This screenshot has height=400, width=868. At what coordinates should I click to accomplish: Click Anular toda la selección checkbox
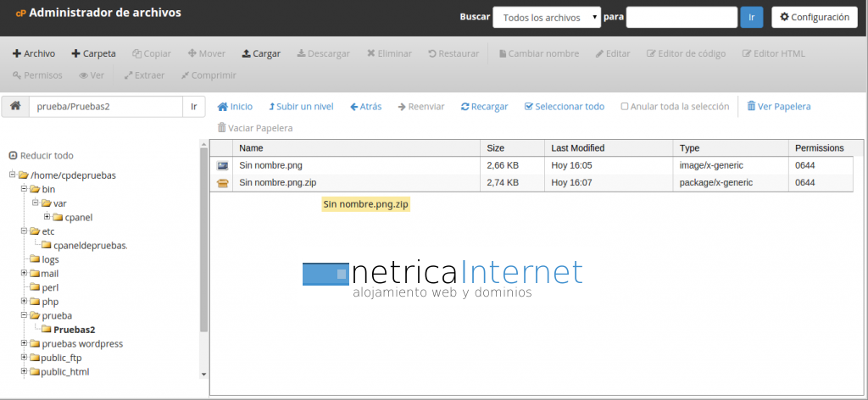click(625, 107)
